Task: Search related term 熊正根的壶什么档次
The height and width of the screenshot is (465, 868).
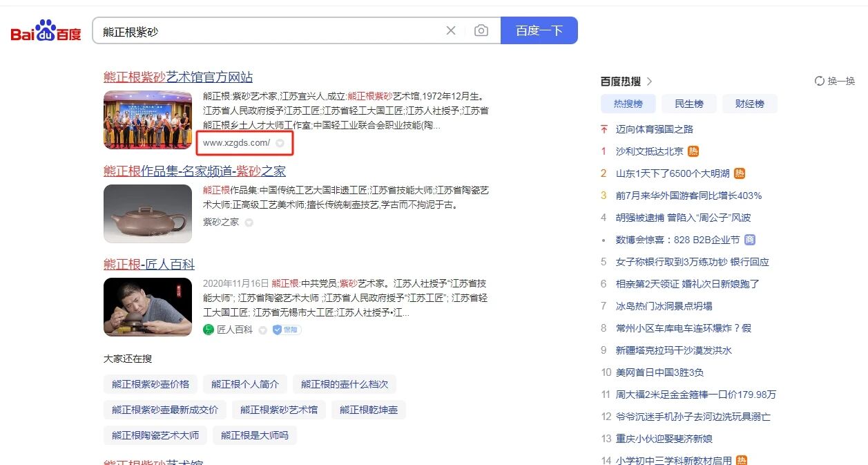Action: [x=345, y=384]
